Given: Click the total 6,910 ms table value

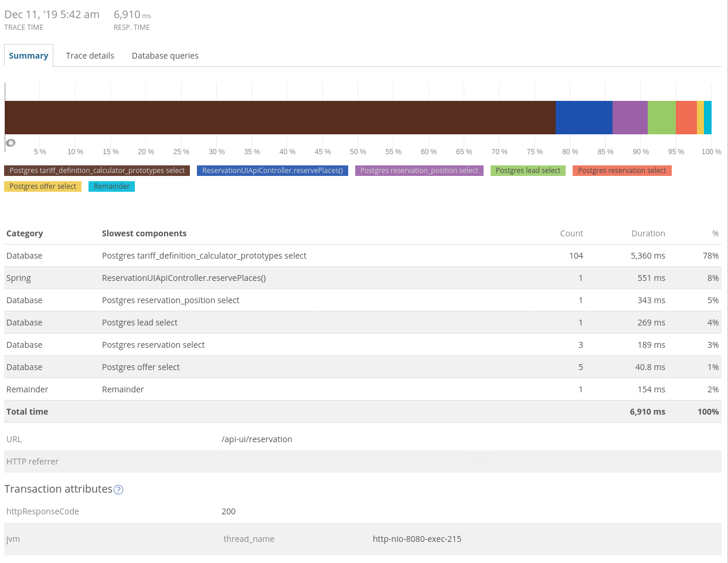Looking at the screenshot, I should click(x=648, y=412).
